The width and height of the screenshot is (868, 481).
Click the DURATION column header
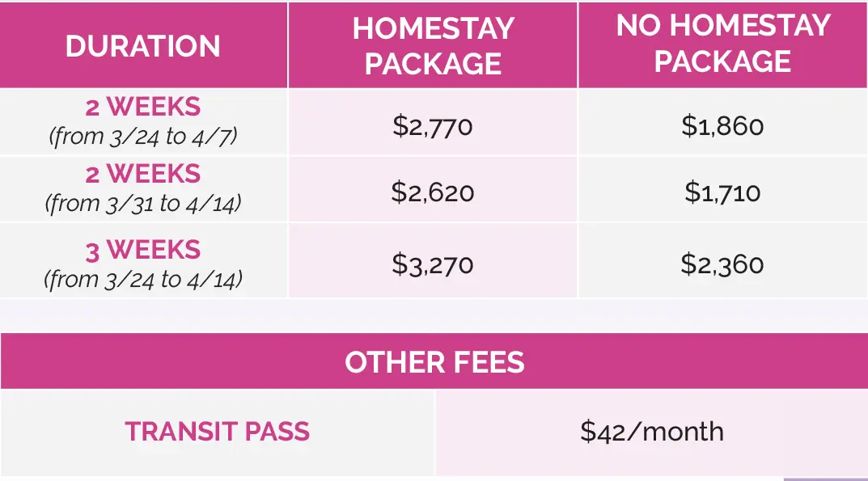[143, 46]
